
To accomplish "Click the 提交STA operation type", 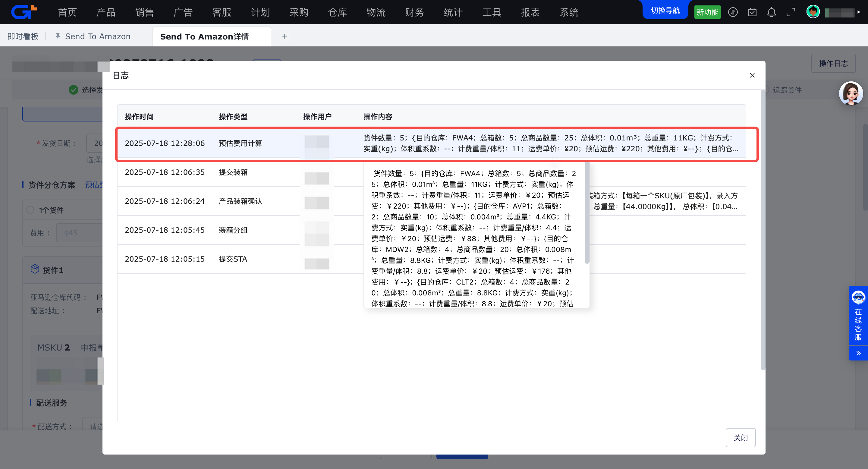I will [x=233, y=259].
